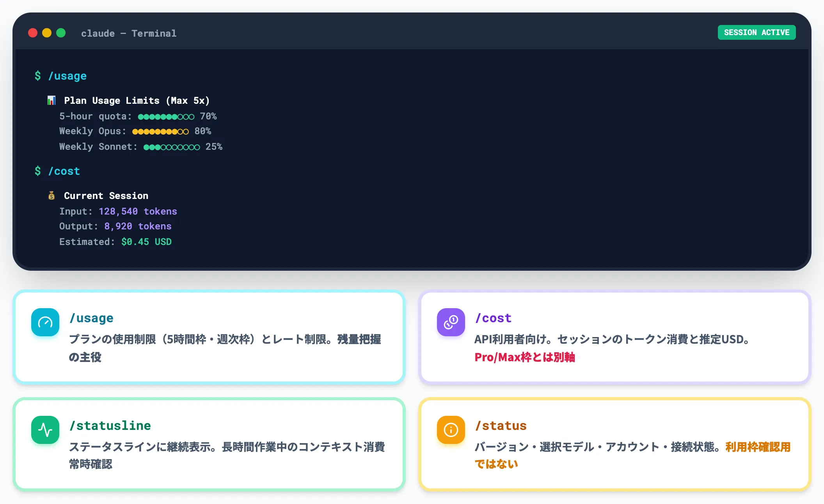Click the 25% value for Weekly Sonnet
The width and height of the screenshot is (824, 504).
214,147
